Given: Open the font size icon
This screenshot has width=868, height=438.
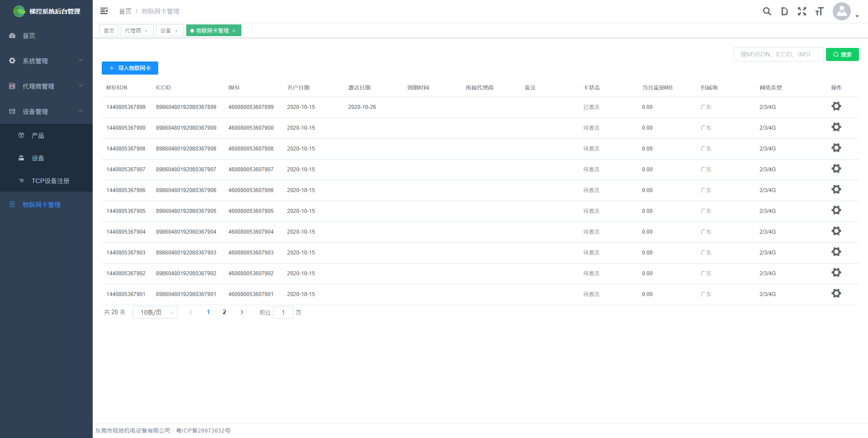Looking at the screenshot, I should click(x=819, y=11).
